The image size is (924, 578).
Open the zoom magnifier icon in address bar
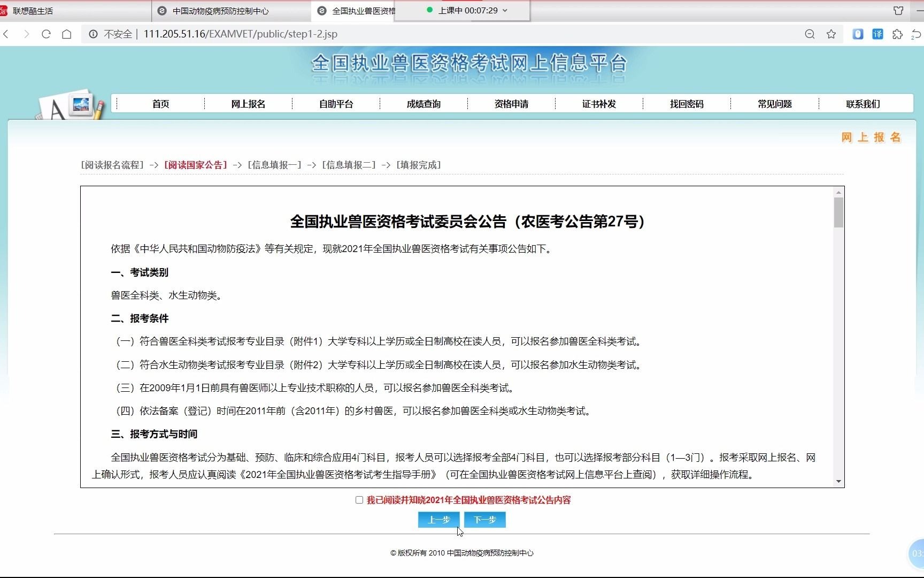coord(810,34)
